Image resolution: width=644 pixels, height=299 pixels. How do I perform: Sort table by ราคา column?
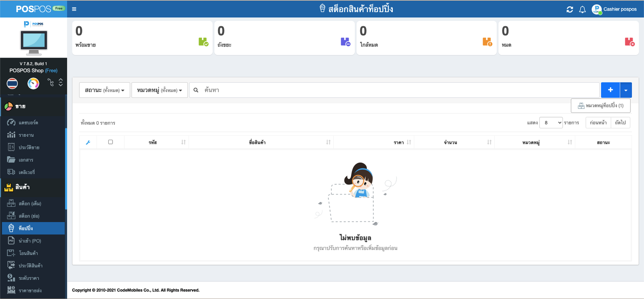pyautogui.click(x=409, y=142)
